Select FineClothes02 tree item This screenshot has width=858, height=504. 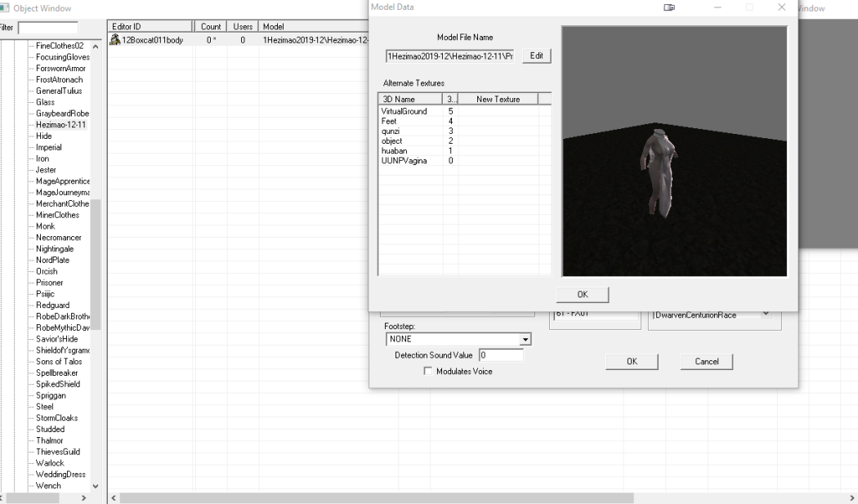click(60, 46)
